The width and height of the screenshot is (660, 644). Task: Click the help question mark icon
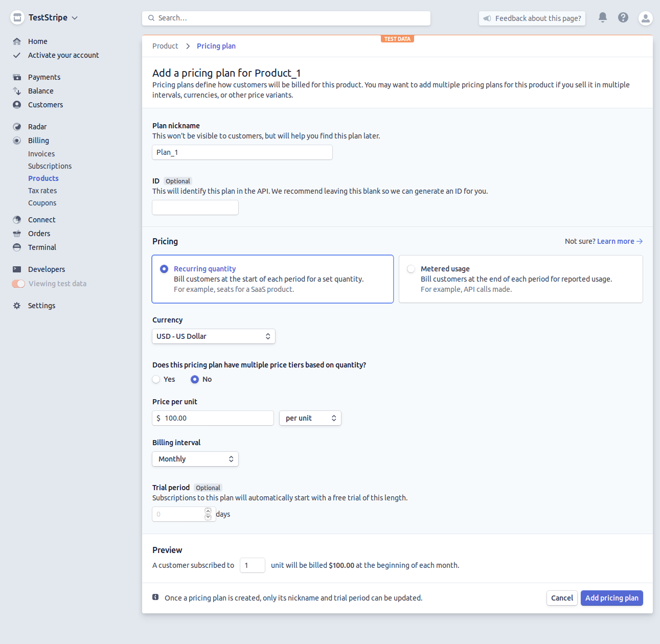point(623,17)
